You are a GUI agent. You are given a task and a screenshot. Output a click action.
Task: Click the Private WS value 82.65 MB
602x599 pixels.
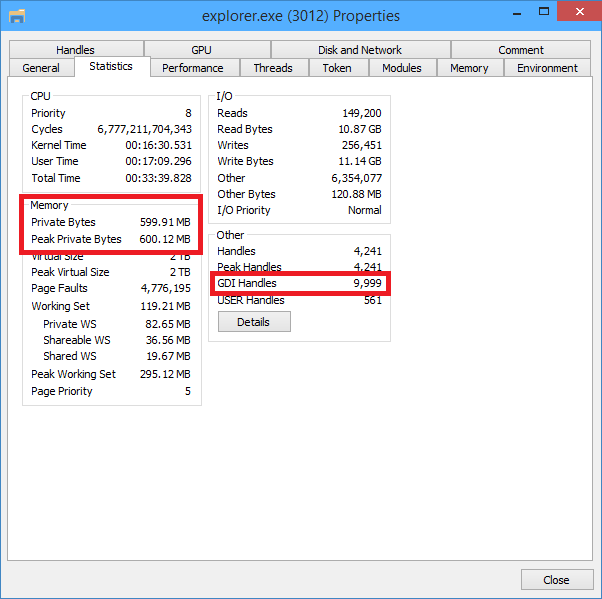(168, 324)
